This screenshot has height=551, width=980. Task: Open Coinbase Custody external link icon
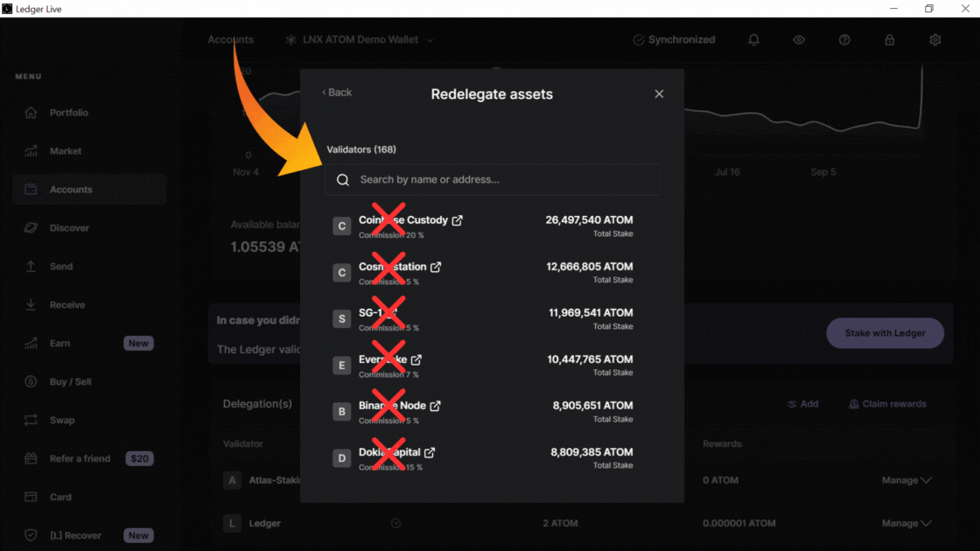click(457, 220)
